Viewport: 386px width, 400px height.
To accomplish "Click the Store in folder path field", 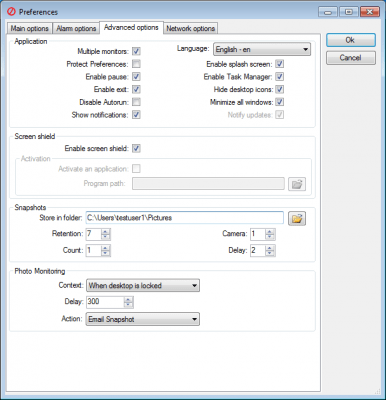I will [x=185, y=218].
